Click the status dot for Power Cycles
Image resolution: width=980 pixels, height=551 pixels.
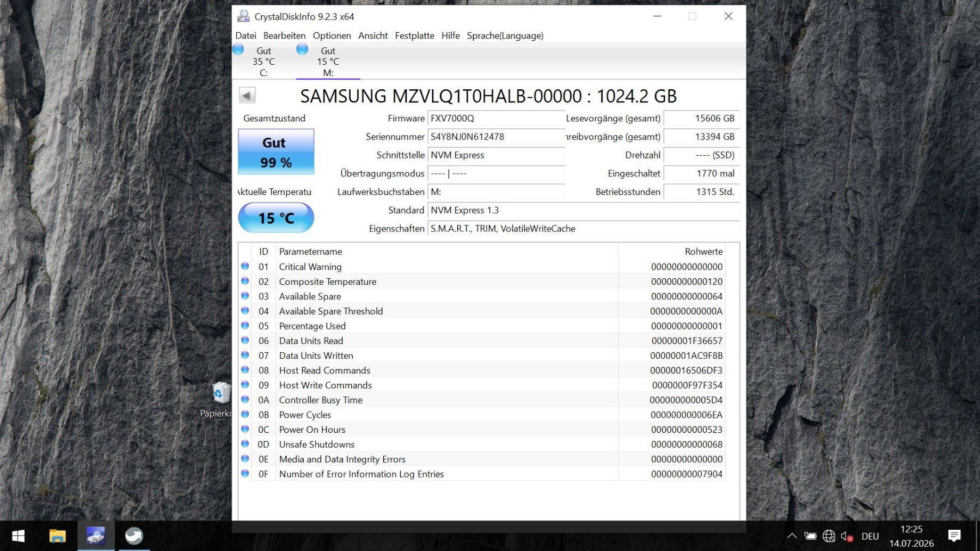click(x=245, y=414)
